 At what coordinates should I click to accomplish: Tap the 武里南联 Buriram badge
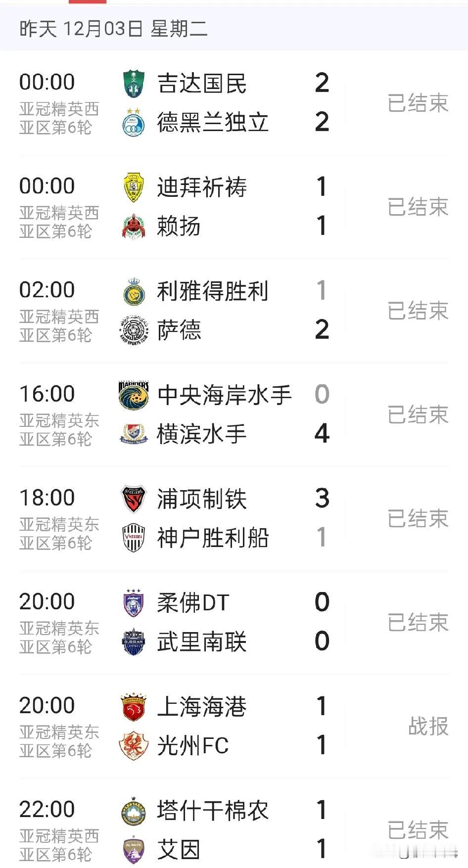pyautogui.click(x=134, y=642)
